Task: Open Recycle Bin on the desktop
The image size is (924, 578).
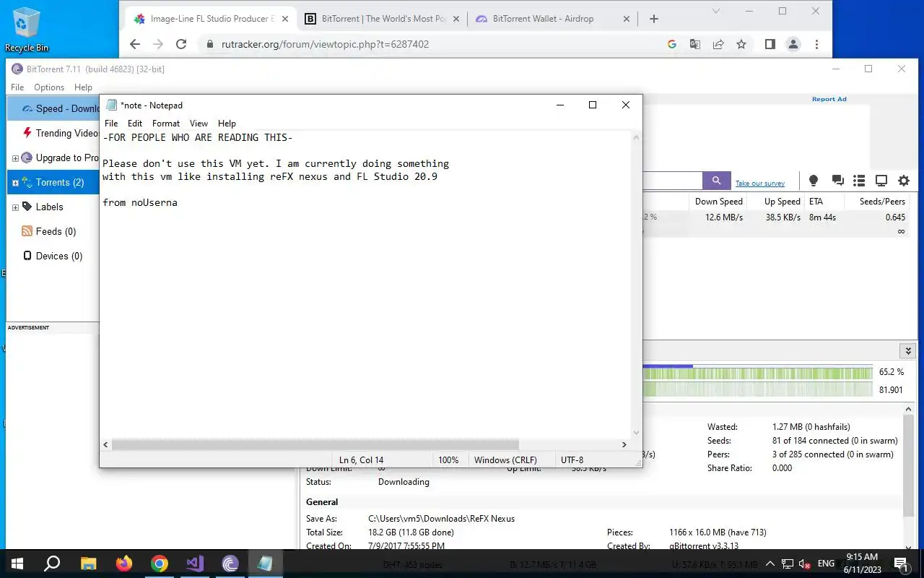Action: [27, 30]
